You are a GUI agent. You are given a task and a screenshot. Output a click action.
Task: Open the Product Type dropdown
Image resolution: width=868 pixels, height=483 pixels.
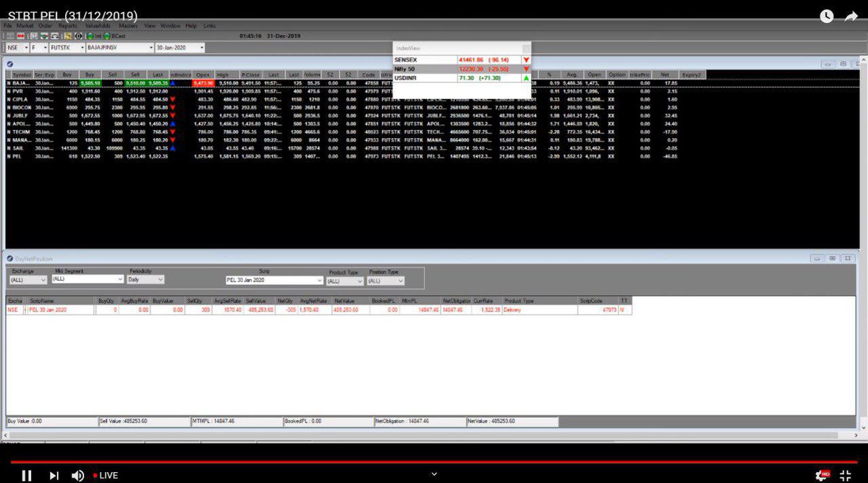[345, 281]
